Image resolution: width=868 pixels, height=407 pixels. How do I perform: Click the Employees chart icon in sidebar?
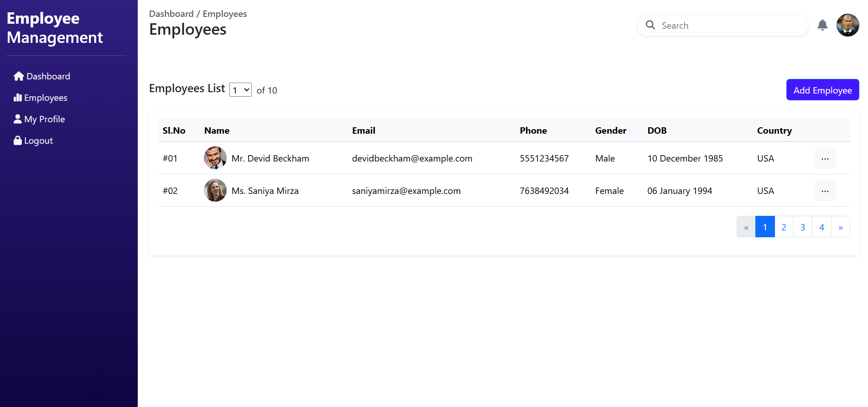coord(18,98)
